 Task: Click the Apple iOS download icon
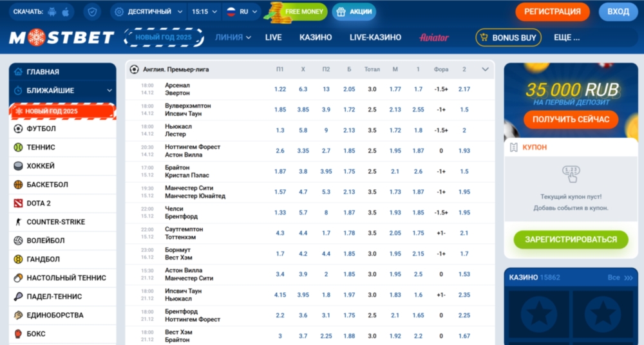coord(66,12)
